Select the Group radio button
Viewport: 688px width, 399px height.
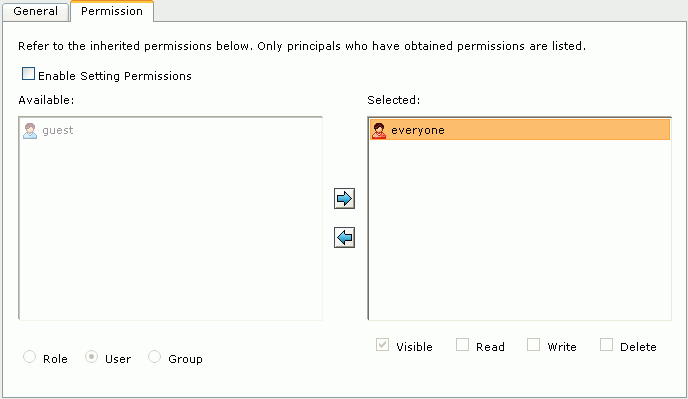154,357
